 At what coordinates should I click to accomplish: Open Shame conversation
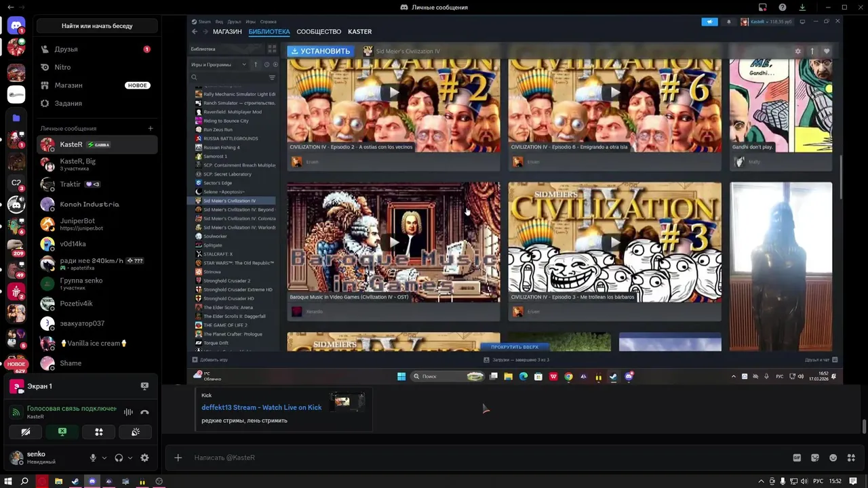click(97, 363)
